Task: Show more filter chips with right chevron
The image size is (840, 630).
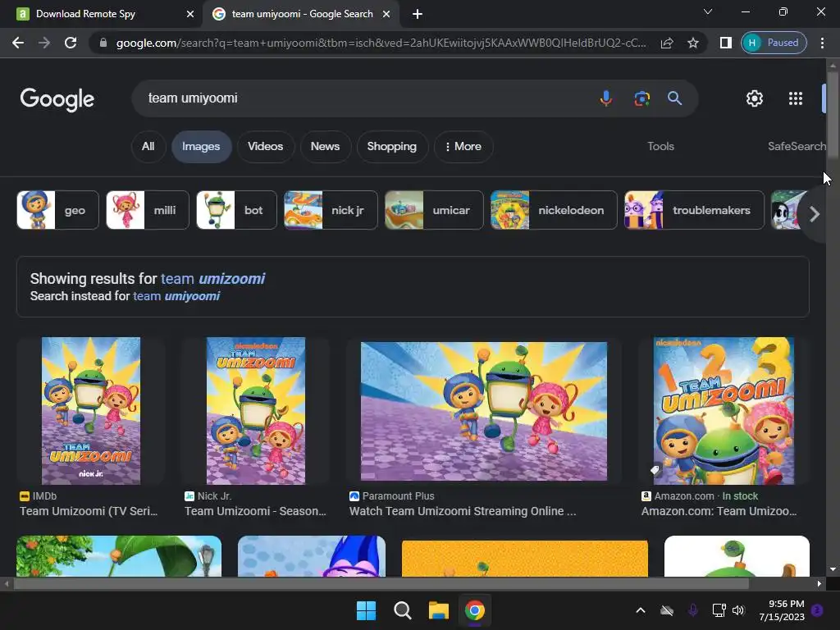Action: tap(815, 214)
